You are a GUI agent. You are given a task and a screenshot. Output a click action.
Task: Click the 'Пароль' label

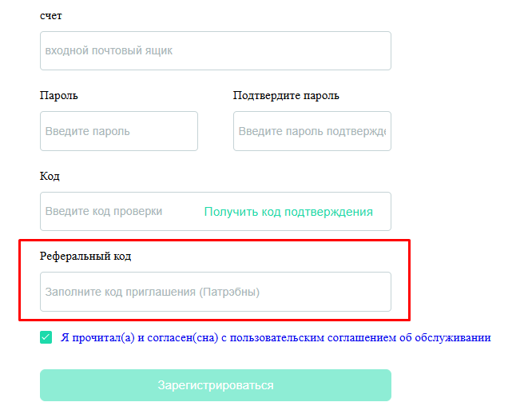point(59,96)
